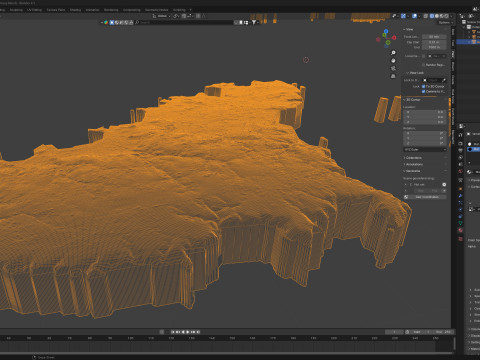Open the Rendering workspace tab
480x360 pixels.
[x=111, y=10]
